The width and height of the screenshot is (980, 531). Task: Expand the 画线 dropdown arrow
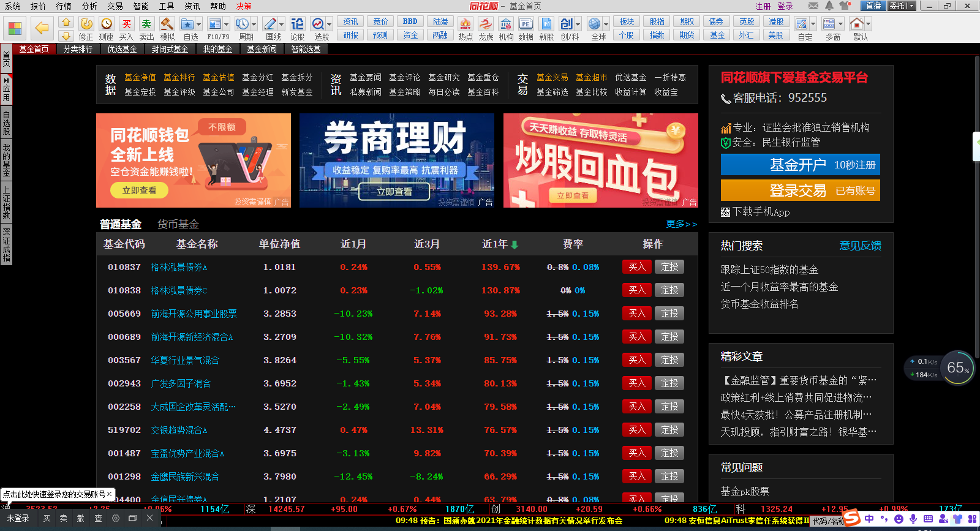(x=281, y=24)
